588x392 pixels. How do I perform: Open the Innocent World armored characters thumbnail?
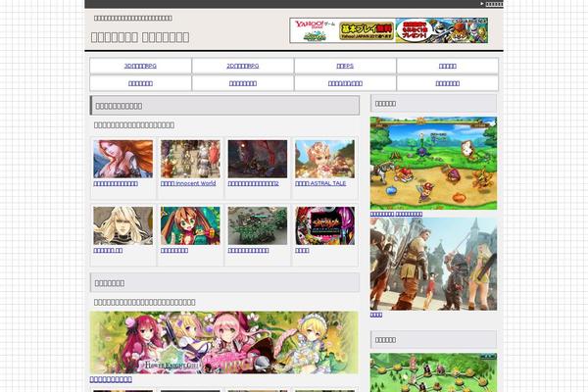click(x=190, y=159)
